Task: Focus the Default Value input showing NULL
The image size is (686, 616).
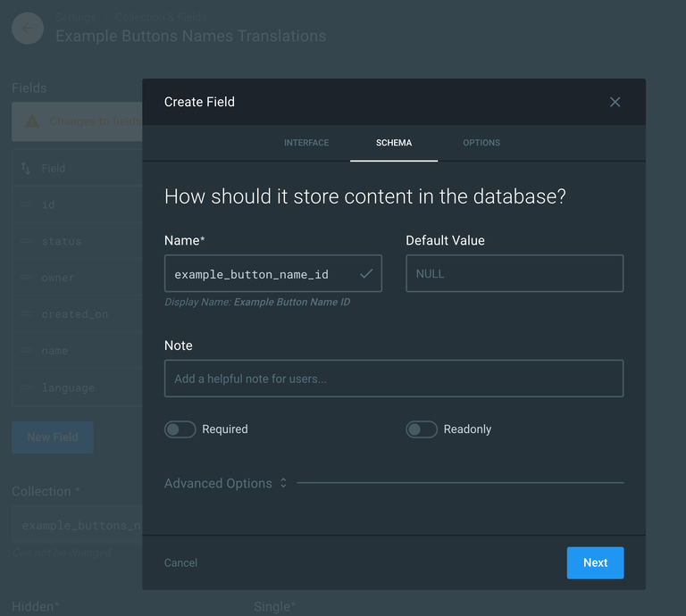Action: 514,274
